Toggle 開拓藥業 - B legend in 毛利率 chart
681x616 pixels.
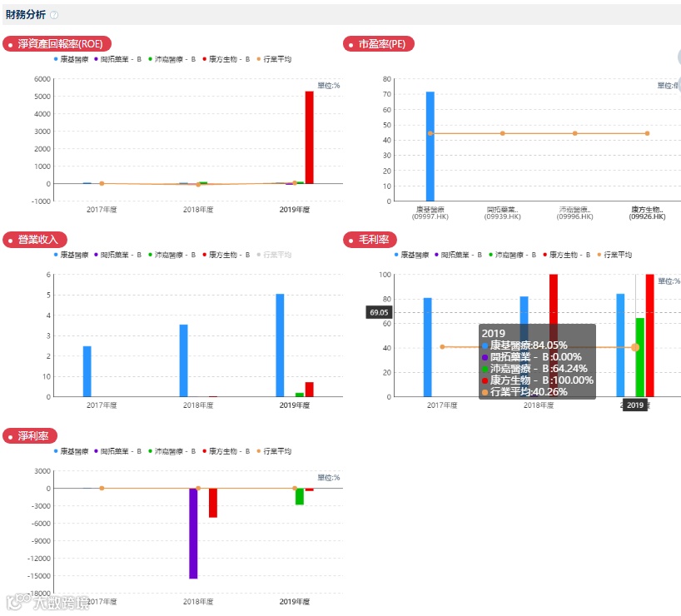pos(458,255)
